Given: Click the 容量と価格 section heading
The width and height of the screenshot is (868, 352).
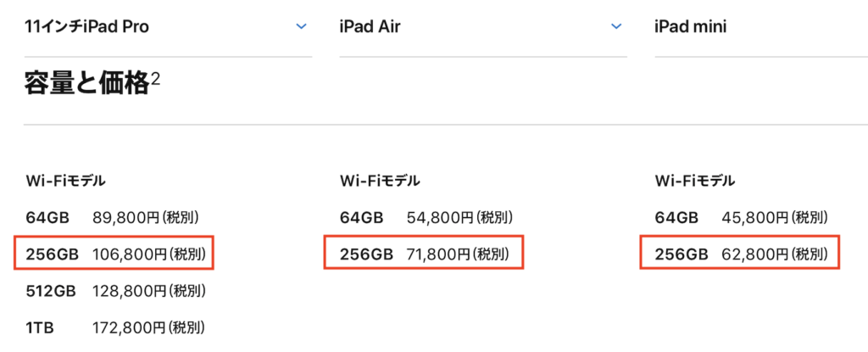Looking at the screenshot, I should tap(88, 84).
